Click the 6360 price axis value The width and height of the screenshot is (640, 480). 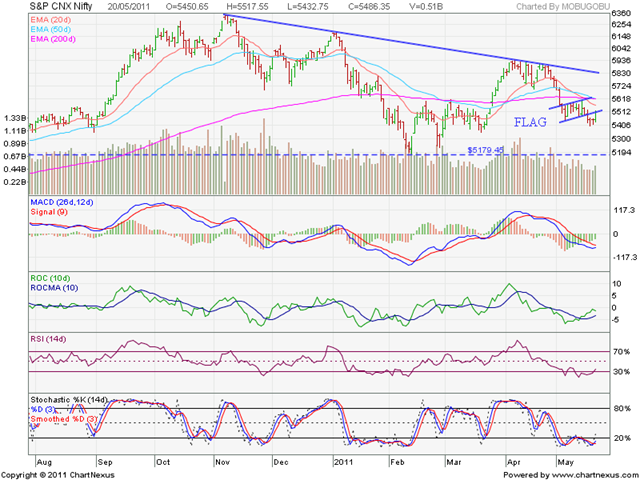click(x=621, y=13)
